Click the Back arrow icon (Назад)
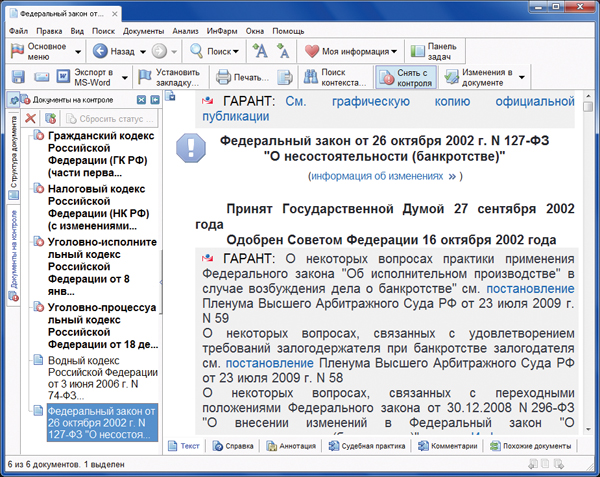The width and height of the screenshot is (600, 477). tap(98, 51)
